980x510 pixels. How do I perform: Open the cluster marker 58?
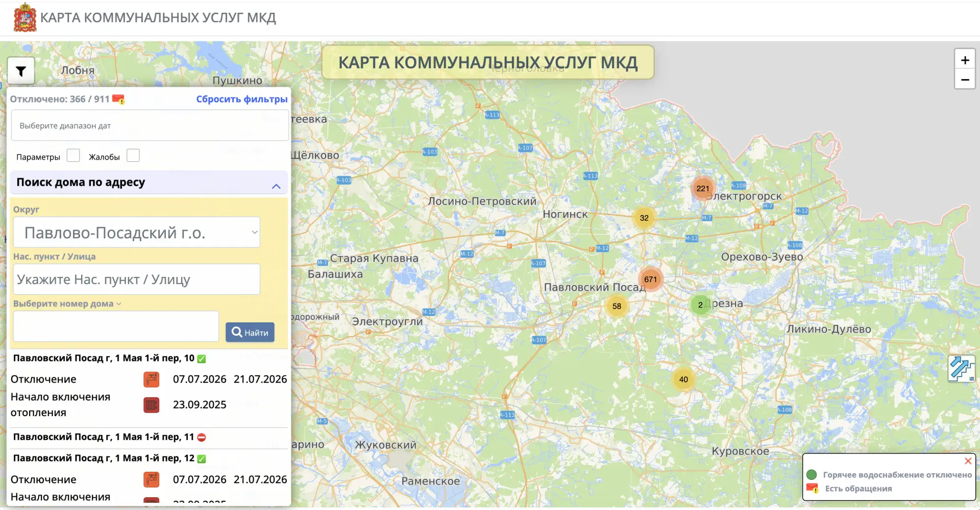point(617,306)
